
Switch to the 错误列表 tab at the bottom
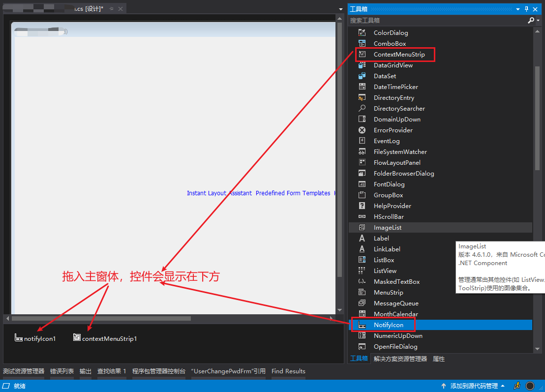(x=61, y=371)
